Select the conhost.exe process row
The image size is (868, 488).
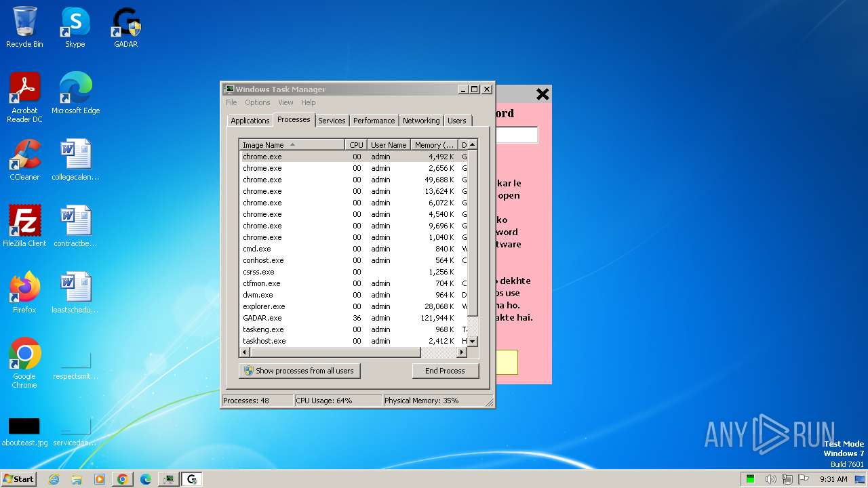coord(353,260)
